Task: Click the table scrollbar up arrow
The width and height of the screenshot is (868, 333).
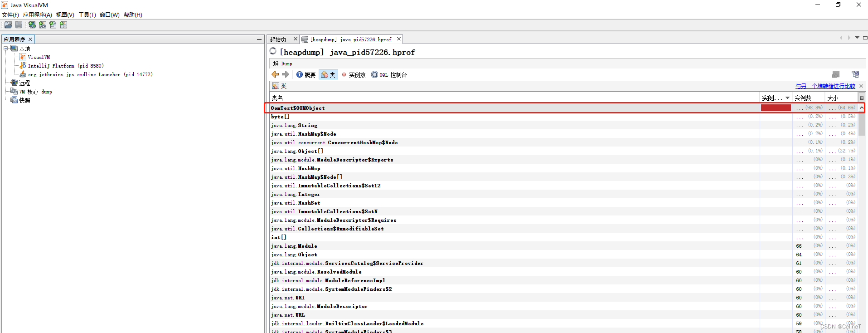Action: [862, 108]
